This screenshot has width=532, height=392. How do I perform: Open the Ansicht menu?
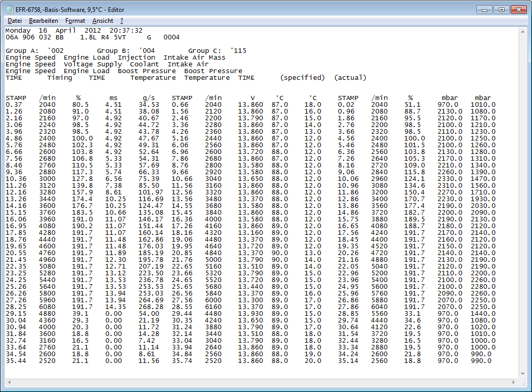tap(102, 21)
